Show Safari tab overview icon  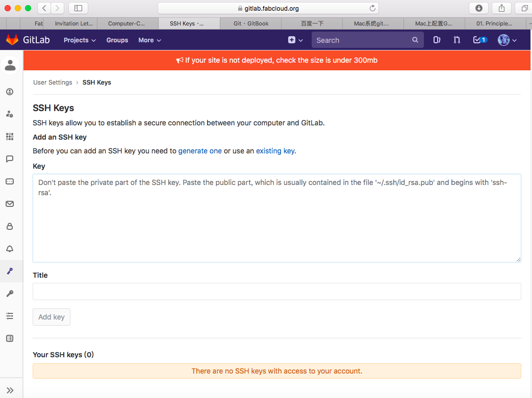[524, 8]
